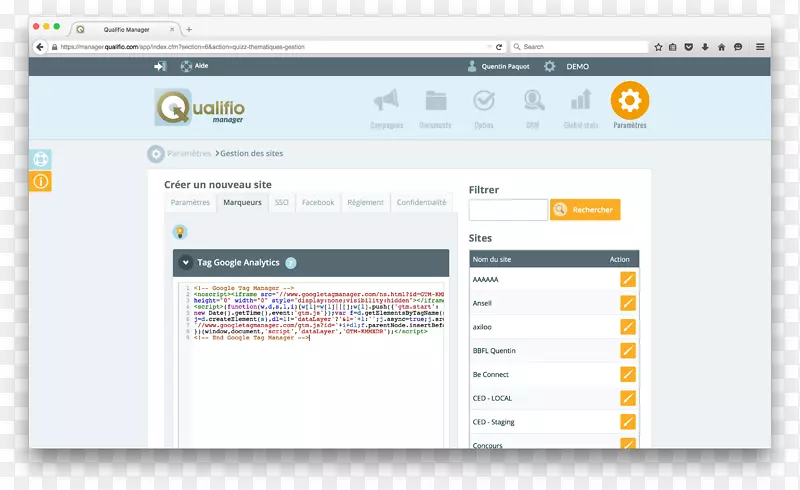Screen dimensions: 800x490
Task: Open the CRM magnifier section
Action: pos(533,109)
